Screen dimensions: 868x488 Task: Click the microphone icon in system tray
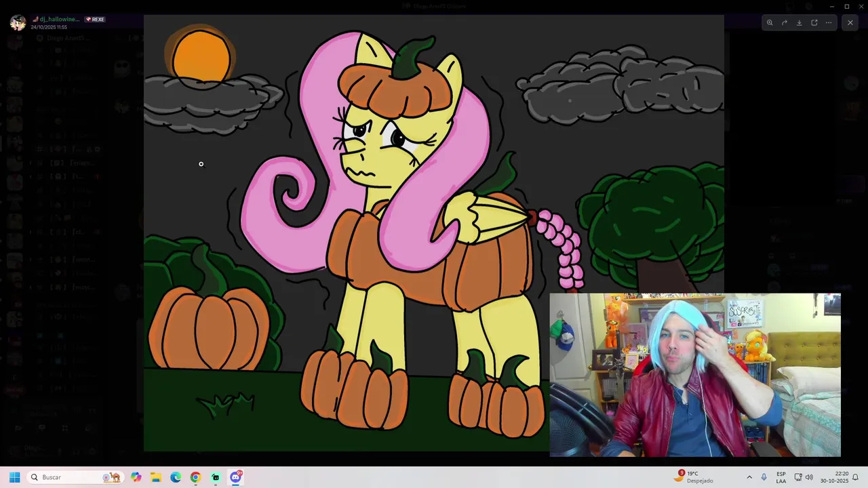click(x=764, y=477)
